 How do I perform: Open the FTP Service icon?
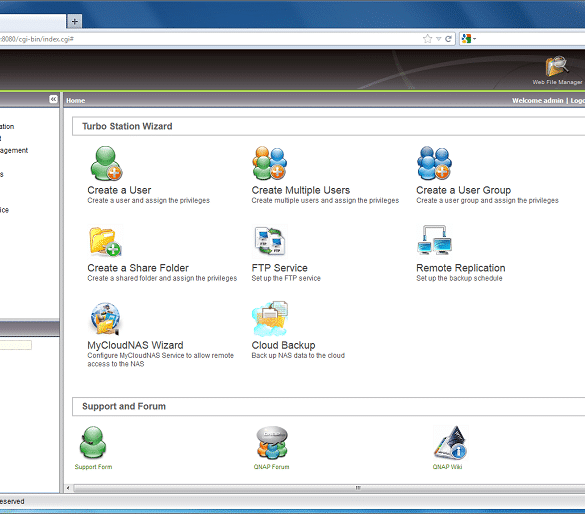[x=270, y=241]
